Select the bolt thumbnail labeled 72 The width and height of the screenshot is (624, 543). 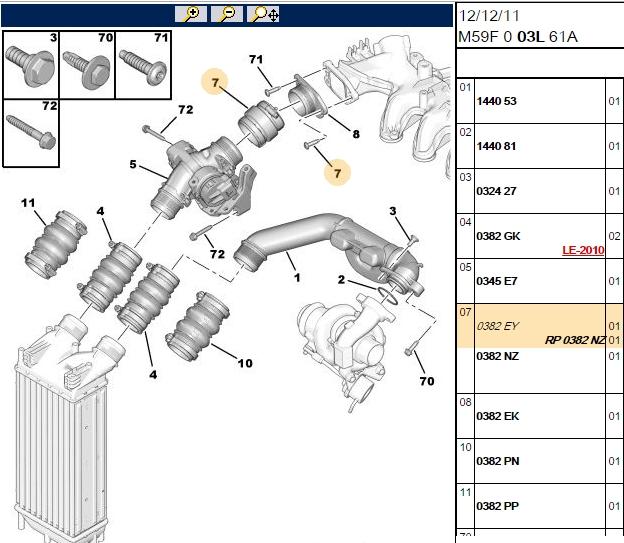tap(31, 133)
